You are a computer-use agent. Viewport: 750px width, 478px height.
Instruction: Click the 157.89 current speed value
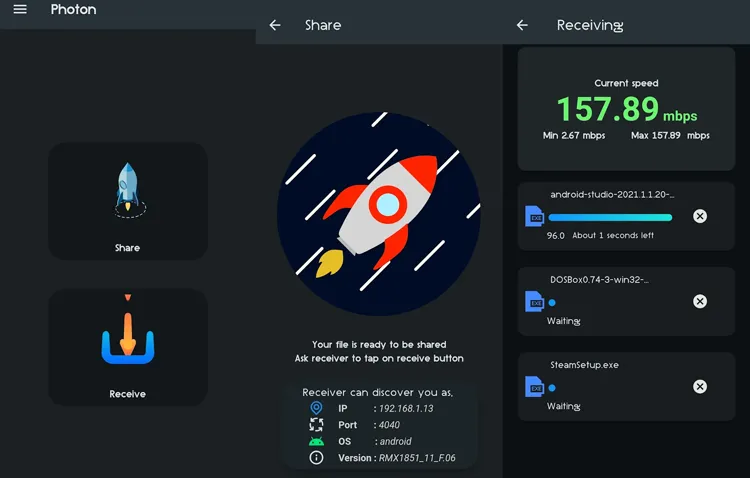tap(608, 109)
